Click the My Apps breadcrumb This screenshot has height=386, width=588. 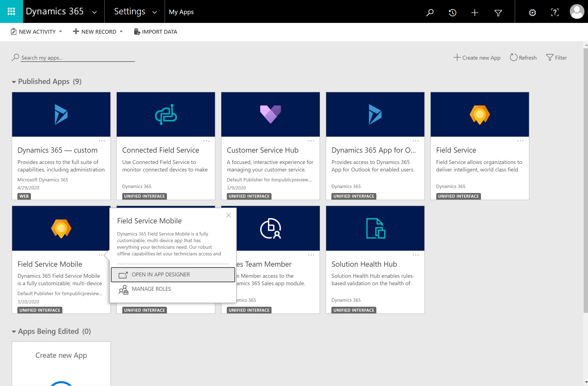coord(181,12)
